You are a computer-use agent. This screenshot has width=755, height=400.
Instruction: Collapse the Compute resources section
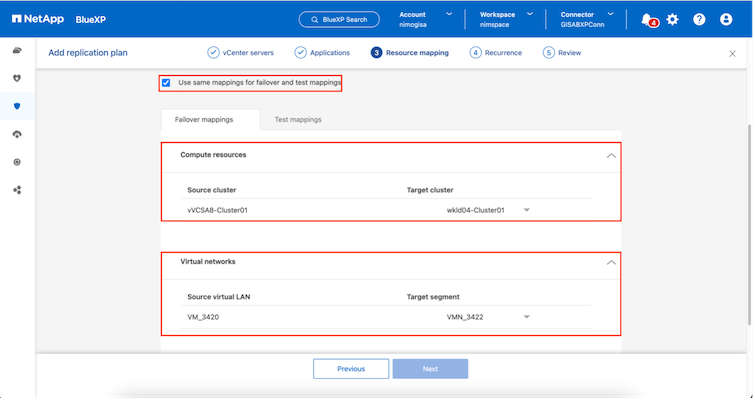point(609,156)
